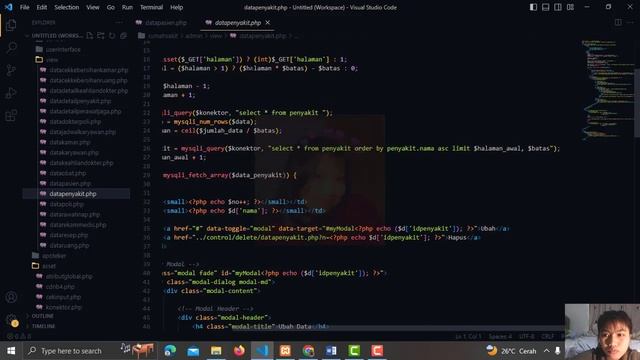Open the Selection menu
The width and height of the screenshot is (640, 360).
tap(67, 7)
